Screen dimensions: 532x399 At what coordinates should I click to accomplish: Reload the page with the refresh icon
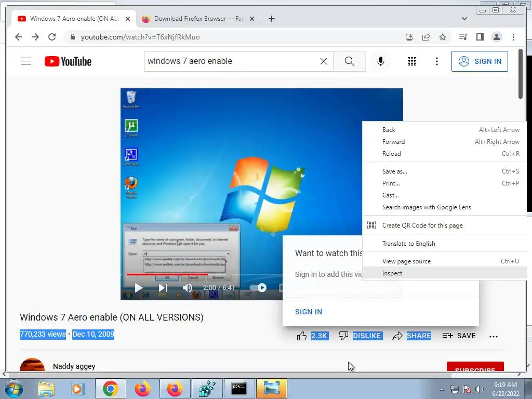(x=52, y=37)
